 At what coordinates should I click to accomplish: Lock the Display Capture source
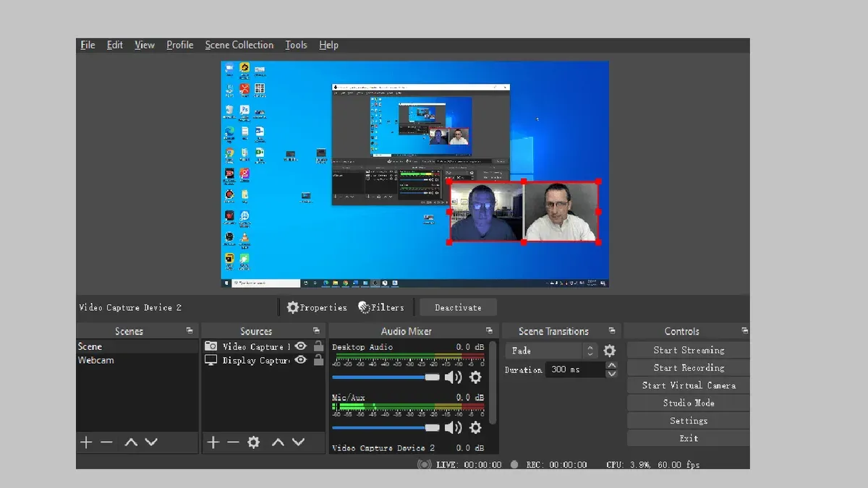(318, 360)
